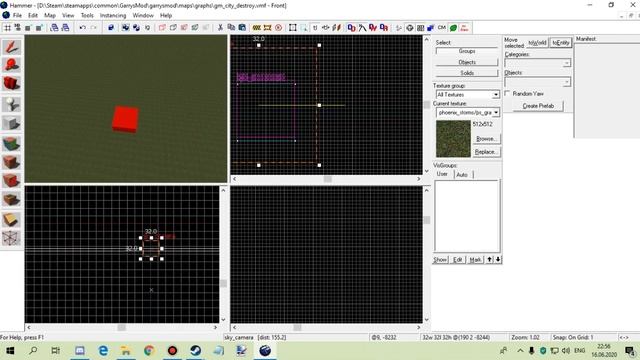640x360 pixels.
Task: Click the Replace... texture button
Action: tap(486, 152)
